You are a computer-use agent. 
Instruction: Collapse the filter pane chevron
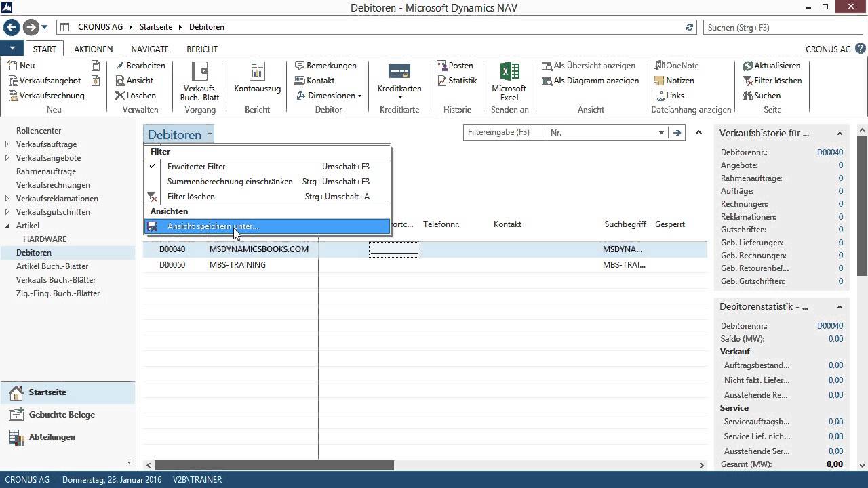point(698,133)
